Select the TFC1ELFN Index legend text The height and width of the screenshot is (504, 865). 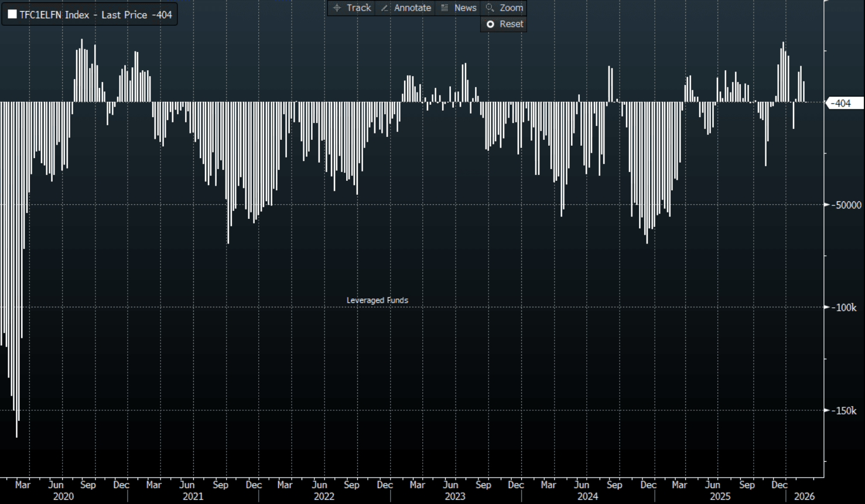coord(54,15)
